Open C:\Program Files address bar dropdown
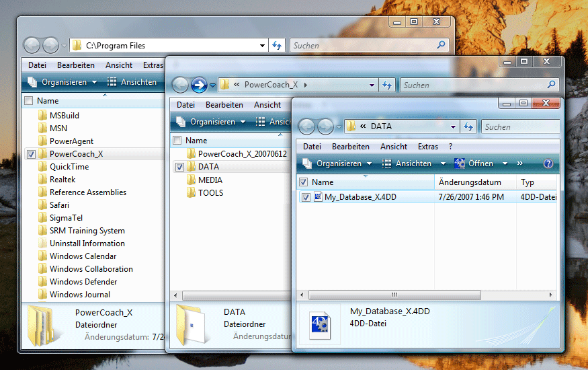This screenshot has width=588, height=370. click(263, 45)
